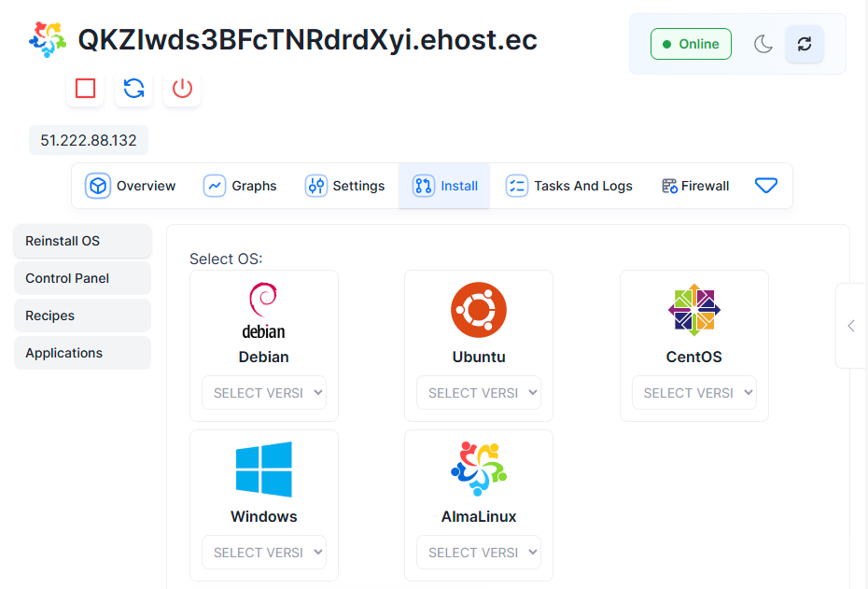Switch to the Overview tab
Viewport: 868px width, 589px height.
point(131,186)
